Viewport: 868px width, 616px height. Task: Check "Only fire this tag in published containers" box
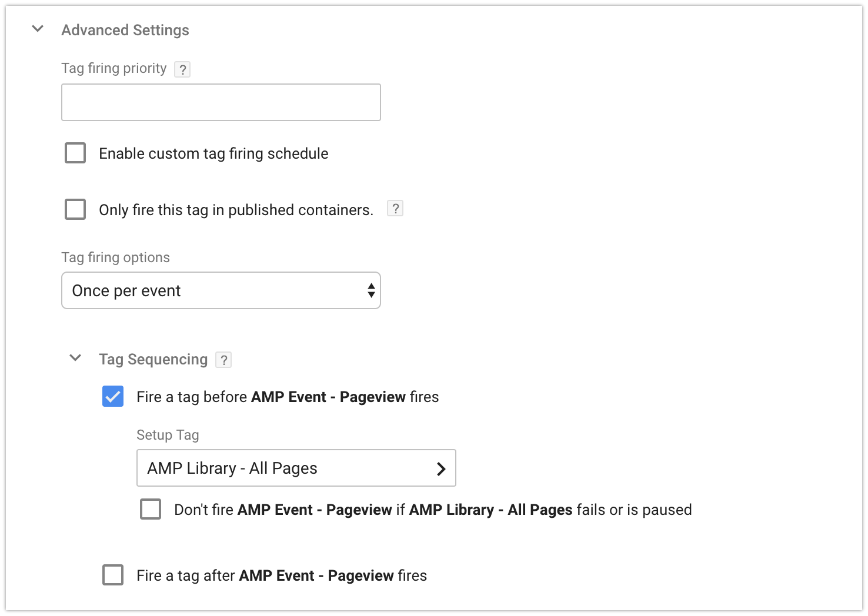pos(75,209)
